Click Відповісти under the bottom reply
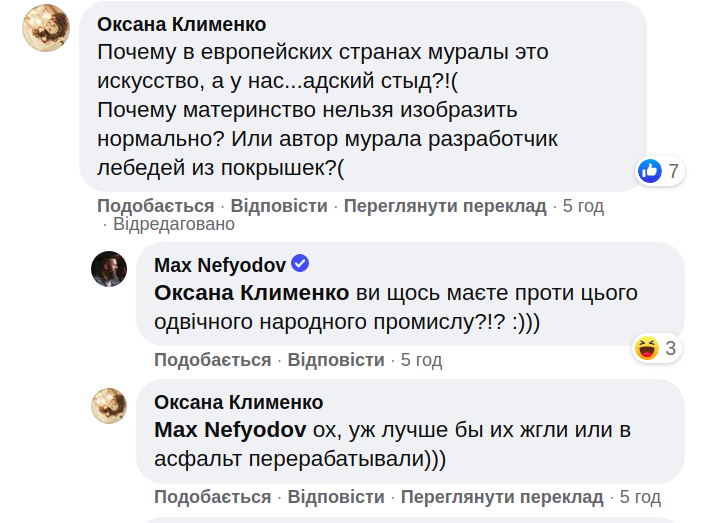The width and height of the screenshot is (726, 523). (x=336, y=496)
